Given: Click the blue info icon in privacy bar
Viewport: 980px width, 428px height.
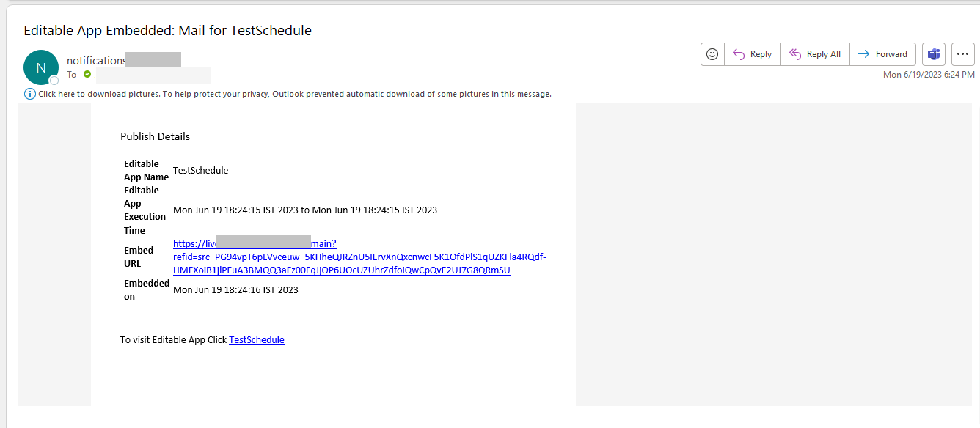Looking at the screenshot, I should tap(30, 94).
